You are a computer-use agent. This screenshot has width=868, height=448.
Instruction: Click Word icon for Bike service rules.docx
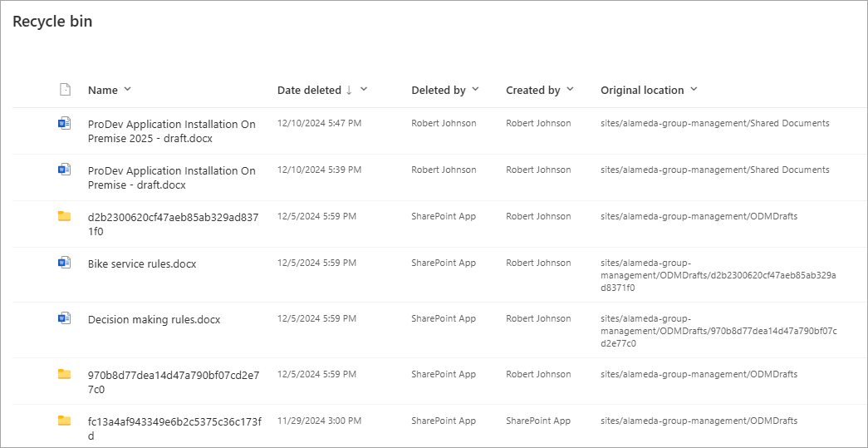click(x=65, y=263)
